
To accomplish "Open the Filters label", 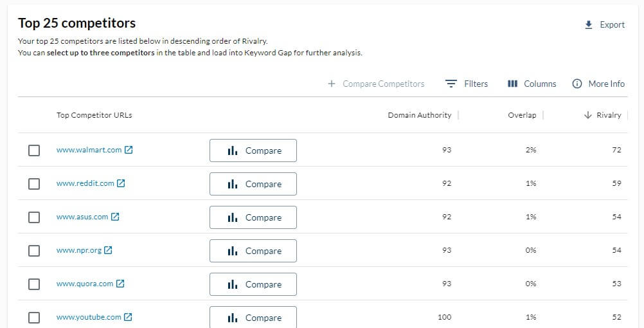I will point(476,84).
